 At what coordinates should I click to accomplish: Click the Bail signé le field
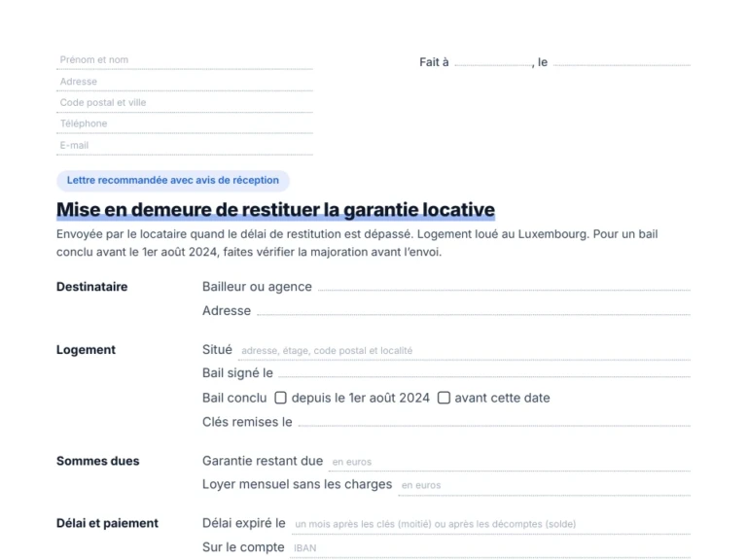(x=484, y=372)
